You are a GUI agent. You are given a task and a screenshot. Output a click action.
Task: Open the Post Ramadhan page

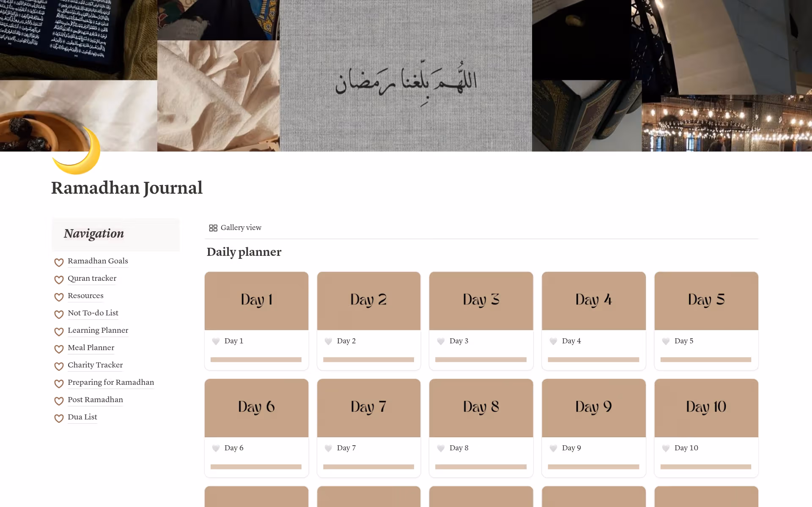95,400
